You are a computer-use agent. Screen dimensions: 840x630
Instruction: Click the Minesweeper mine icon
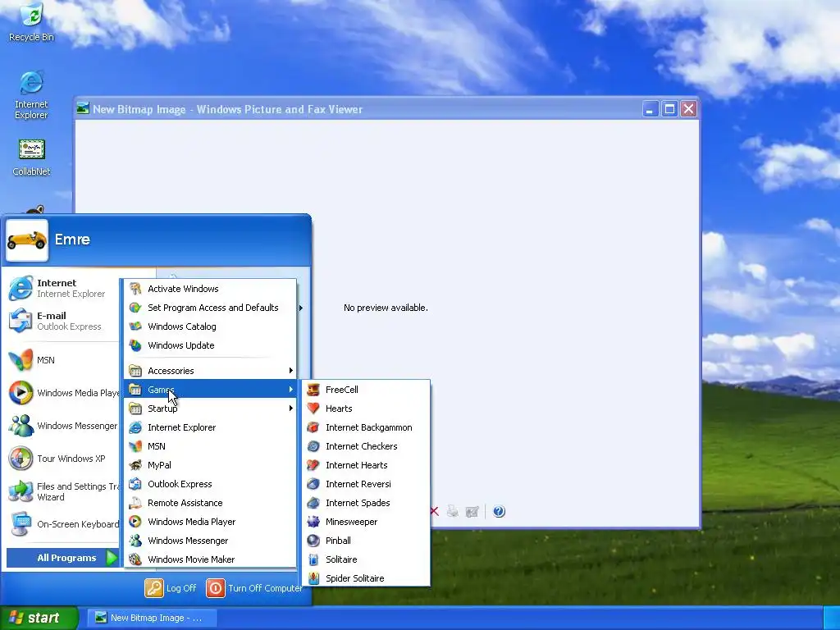click(313, 521)
